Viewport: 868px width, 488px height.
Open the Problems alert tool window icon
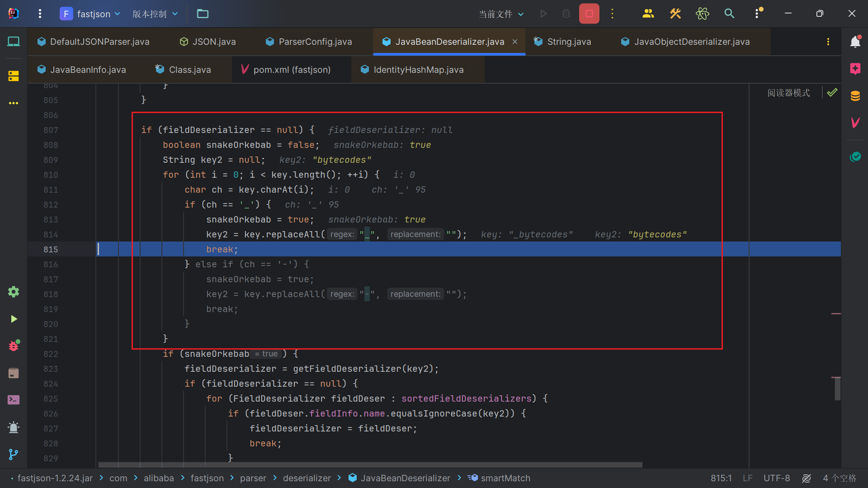click(14, 427)
